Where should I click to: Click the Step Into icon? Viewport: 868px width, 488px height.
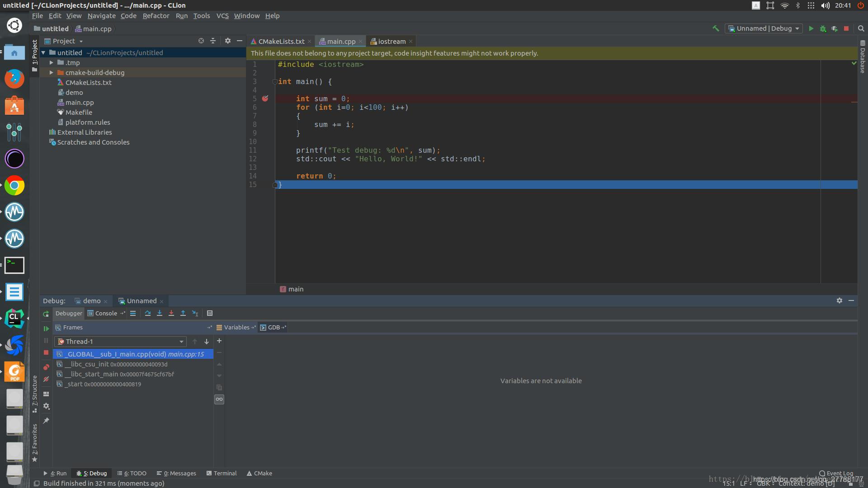click(159, 313)
